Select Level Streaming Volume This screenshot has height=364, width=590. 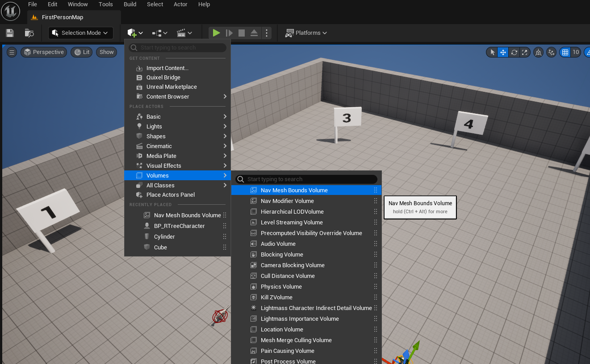point(306,223)
